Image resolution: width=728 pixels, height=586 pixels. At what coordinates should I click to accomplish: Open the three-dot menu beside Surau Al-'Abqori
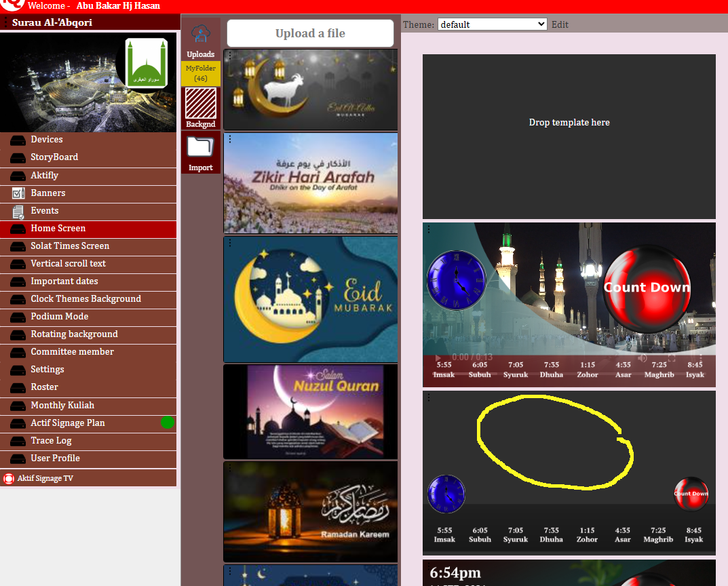coord(5,22)
